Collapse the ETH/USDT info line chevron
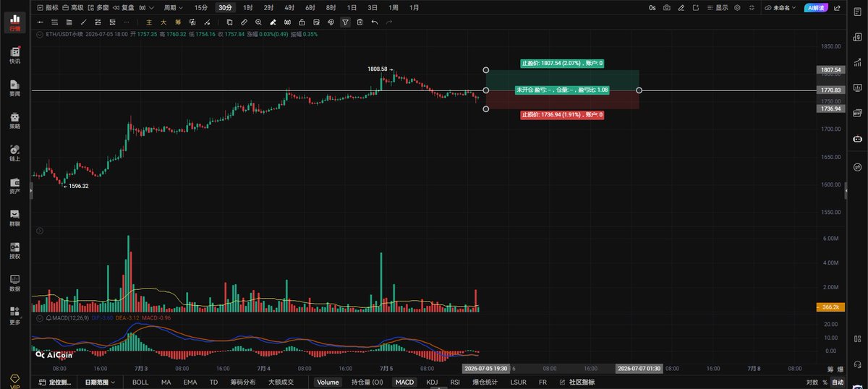868x389 pixels. click(x=40, y=33)
